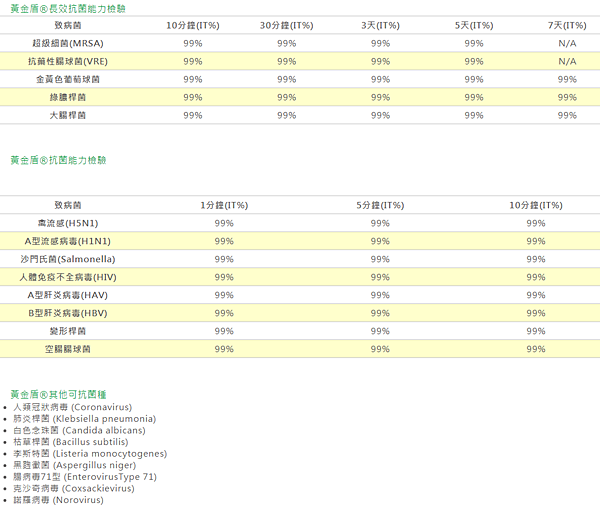Click the 3天(IT%) column header

point(380,25)
